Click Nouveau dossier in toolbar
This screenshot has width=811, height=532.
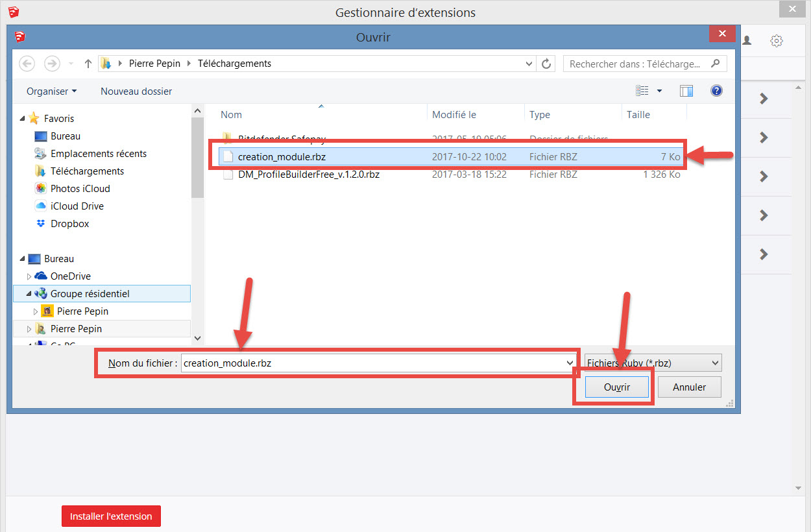coord(136,91)
